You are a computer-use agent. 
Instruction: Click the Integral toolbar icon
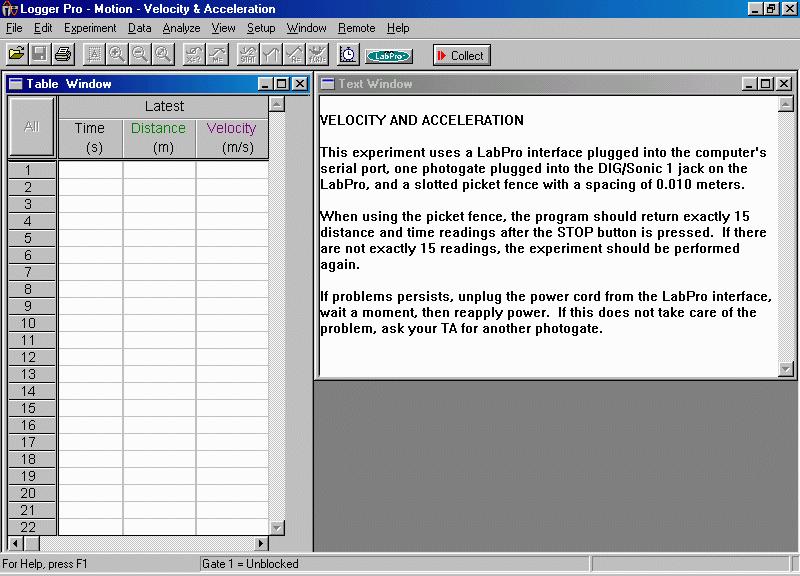tap(271, 55)
